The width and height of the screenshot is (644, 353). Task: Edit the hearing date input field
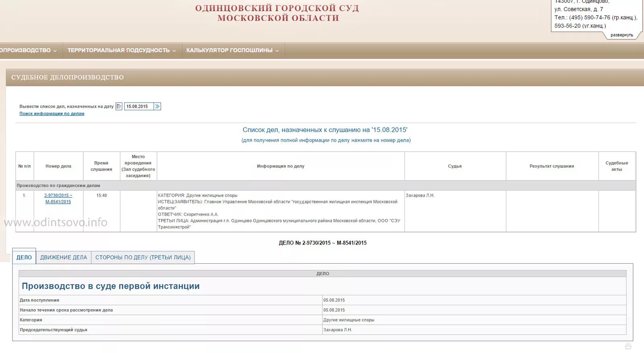pyautogui.click(x=139, y=106)
